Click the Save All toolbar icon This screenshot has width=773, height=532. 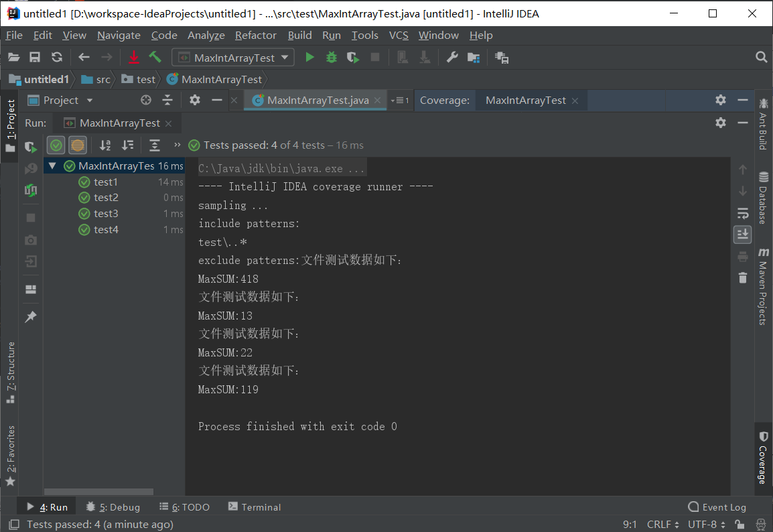[35, 57]
